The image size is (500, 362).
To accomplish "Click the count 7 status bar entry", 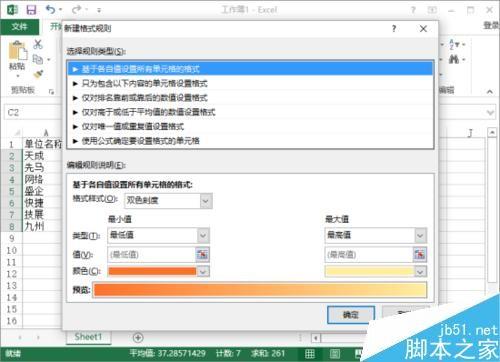I will [x=228, y=353].
